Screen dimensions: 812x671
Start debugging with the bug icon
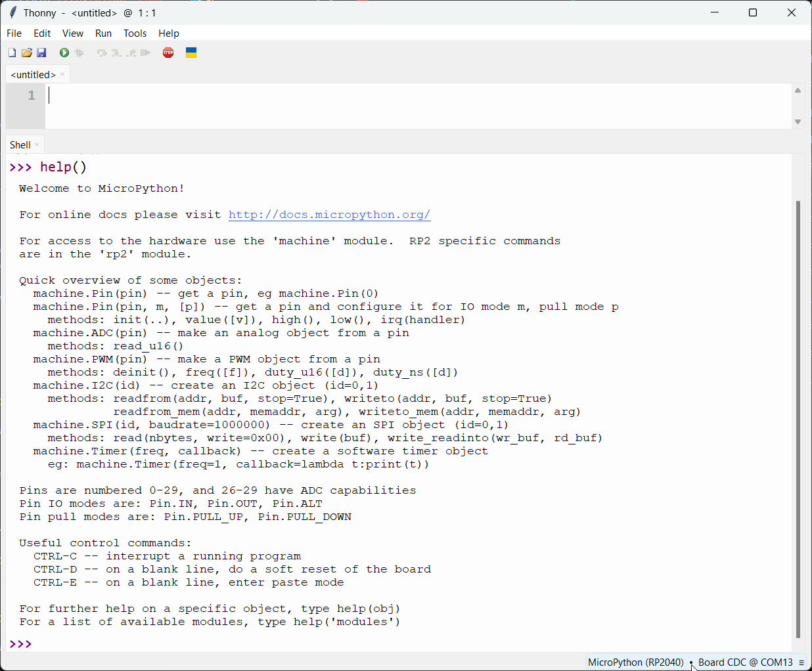[79, 53]
